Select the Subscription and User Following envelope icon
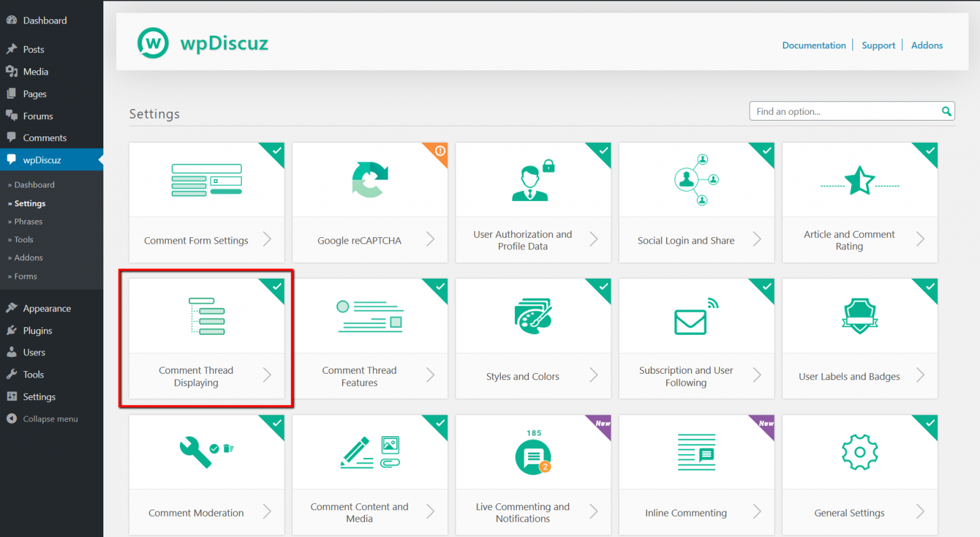The width and height of the screenshot is (980, 537). (697, 316)
